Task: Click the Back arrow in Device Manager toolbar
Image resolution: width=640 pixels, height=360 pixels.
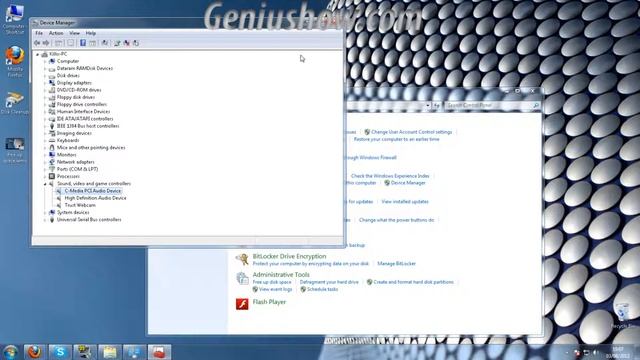Action: click(x=37, y=43)
